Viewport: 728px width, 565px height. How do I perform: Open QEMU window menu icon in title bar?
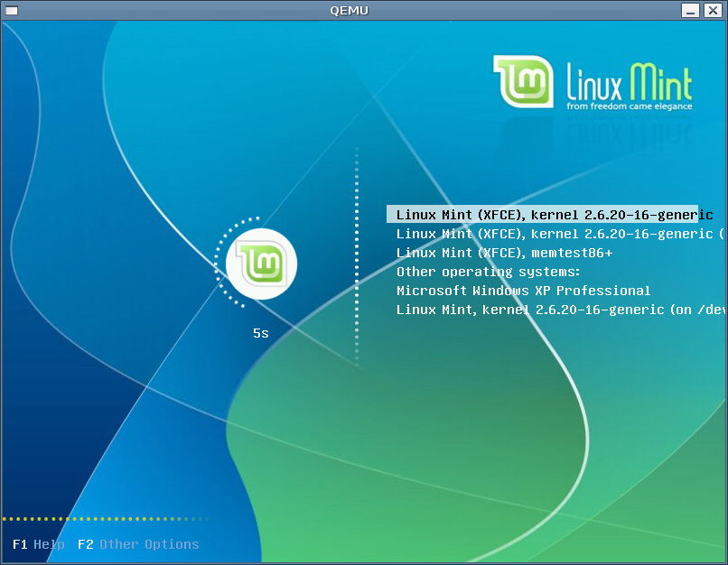(x=12, y=10)
